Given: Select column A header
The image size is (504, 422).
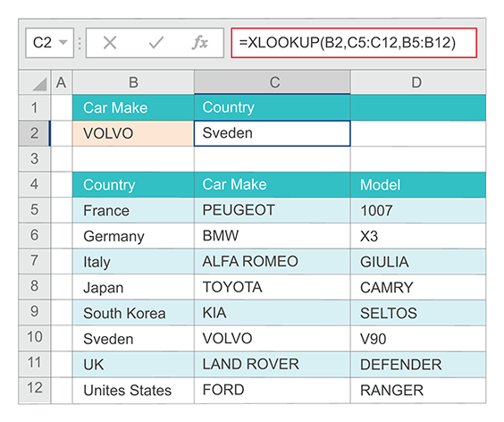Looking at the screenshot, I should click(x=62, y=82).
